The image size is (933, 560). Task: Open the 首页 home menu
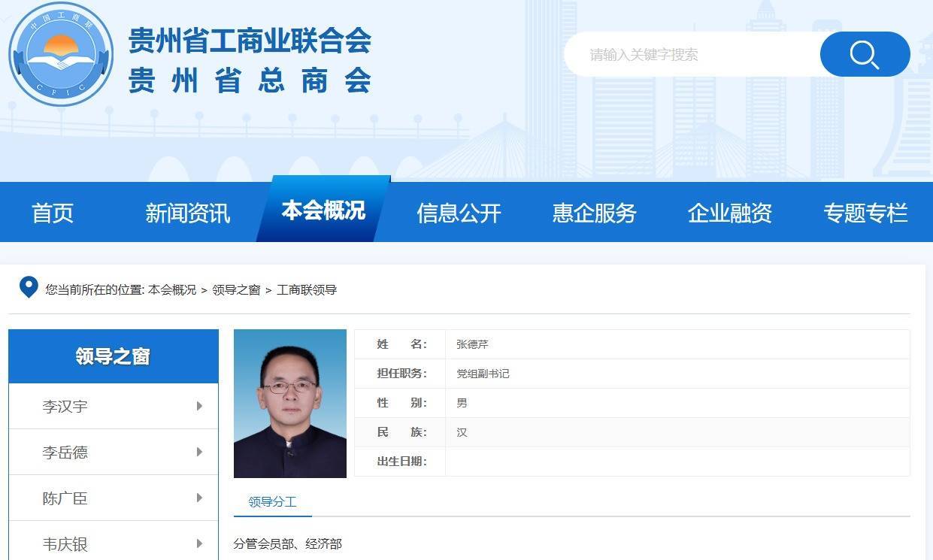coord(53,213)
